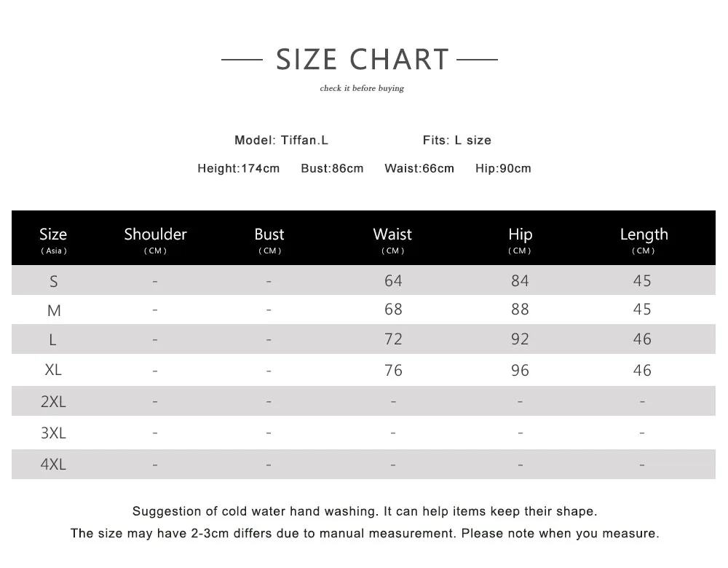The image size is (728, 568).
Task: Select the Model: Tiffan.L text
Action: pyautogui.click(x=281, y=140)
